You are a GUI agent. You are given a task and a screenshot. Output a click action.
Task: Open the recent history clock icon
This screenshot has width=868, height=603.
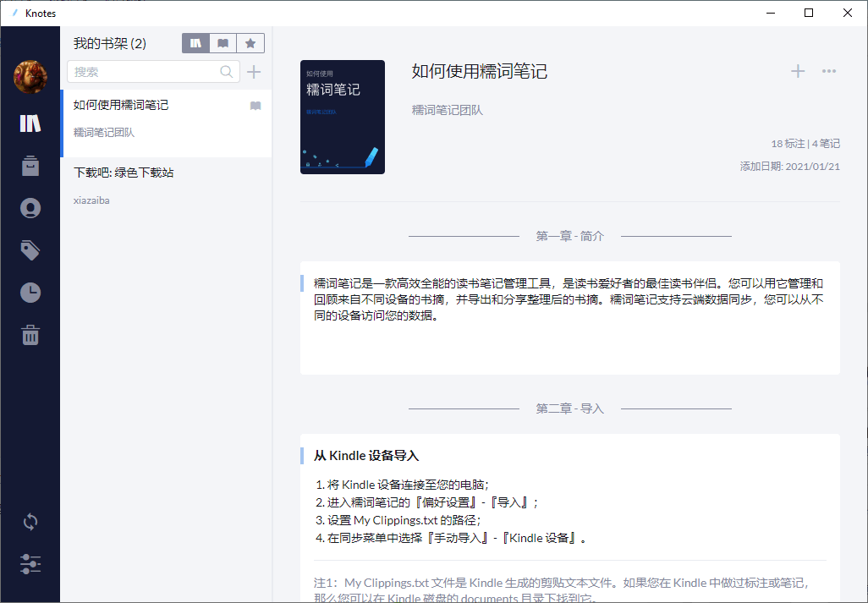[30, 293]
